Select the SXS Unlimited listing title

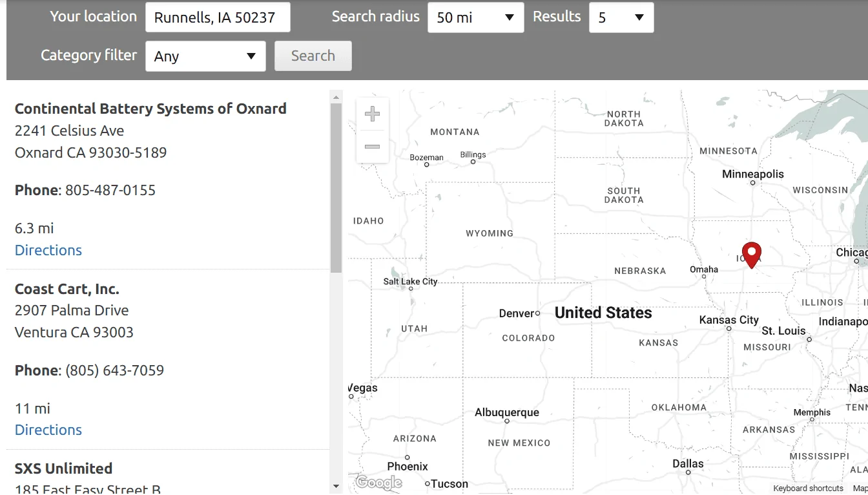pos(63,469)
